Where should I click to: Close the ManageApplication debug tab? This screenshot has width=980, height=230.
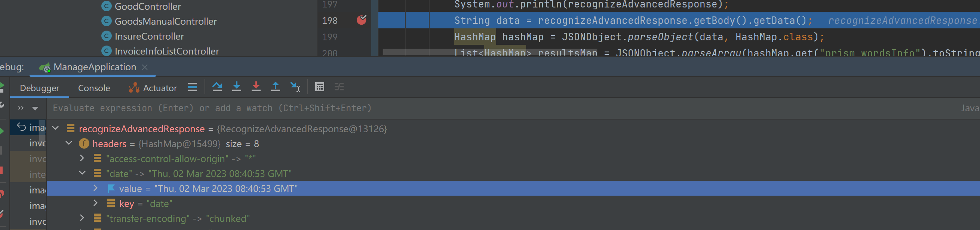click(145, 67)
